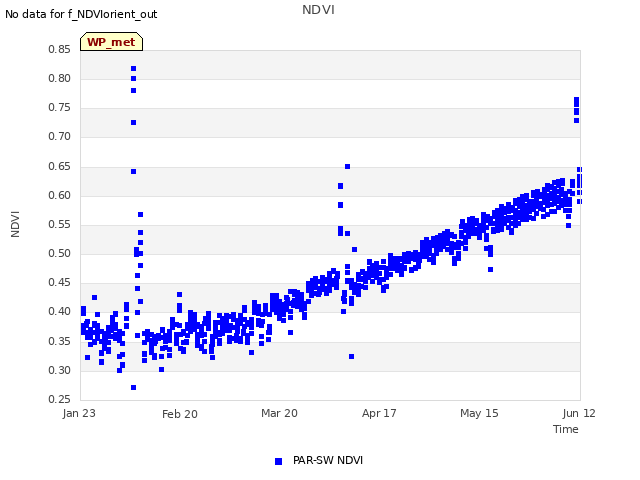Click the 0.85 y-axis tick label
640x480 pixels.
[x=59, y=49]
